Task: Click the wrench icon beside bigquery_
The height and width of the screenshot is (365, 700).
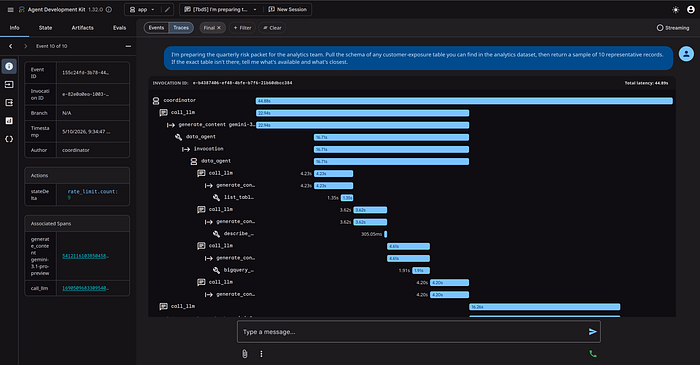Action: tap(216, 270)
